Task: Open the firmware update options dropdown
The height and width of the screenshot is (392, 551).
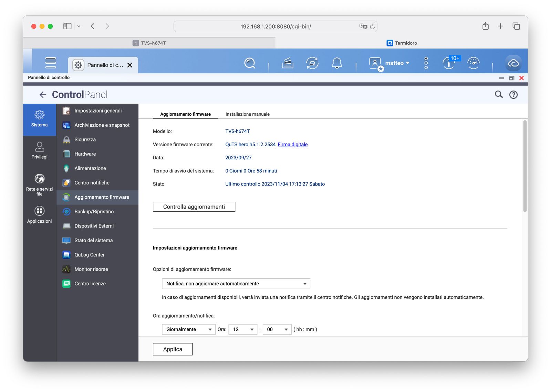Action: tap(236, 284)
